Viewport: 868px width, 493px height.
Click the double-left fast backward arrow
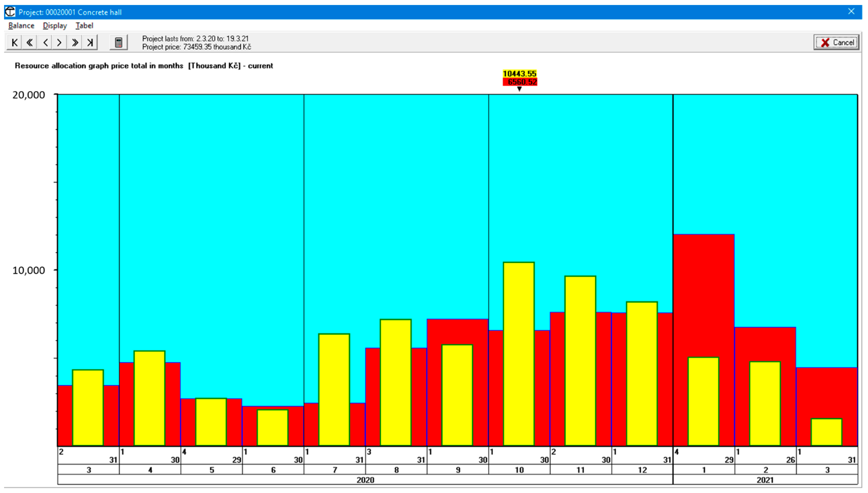pyautogui.click(x=30, y=42)
